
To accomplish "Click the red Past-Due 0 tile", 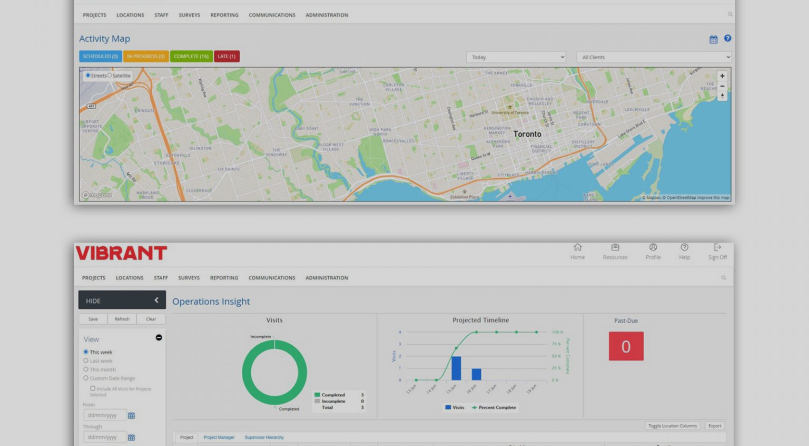I will coord(626,346).
